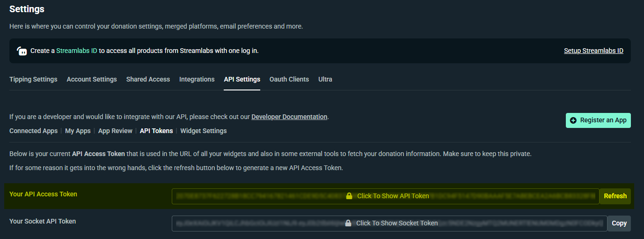Click the Streamlabs logo icon in banner
This screenshot has height=239, width=644.
coord(22,51)
